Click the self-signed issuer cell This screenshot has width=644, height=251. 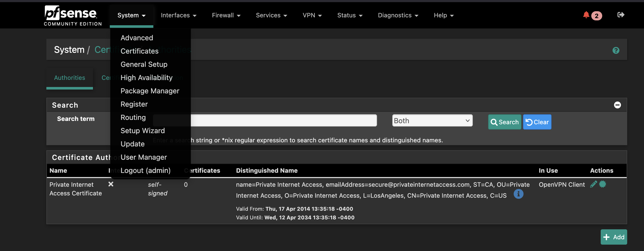[x=158, y=189]
